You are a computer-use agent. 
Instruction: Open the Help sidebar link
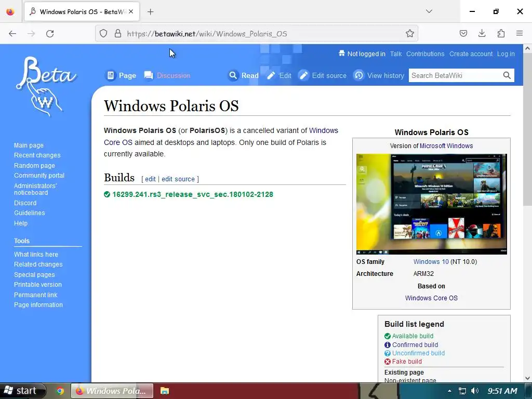pos(21,223)
